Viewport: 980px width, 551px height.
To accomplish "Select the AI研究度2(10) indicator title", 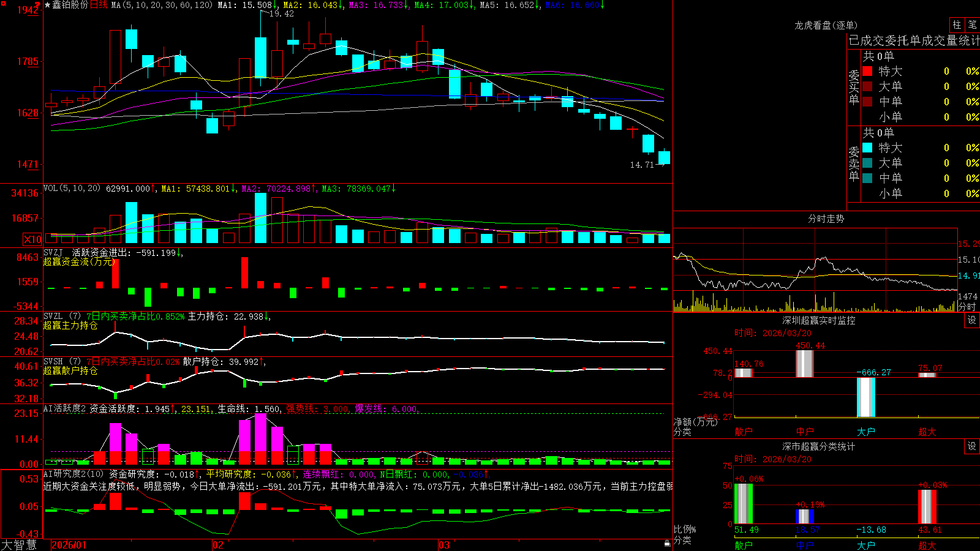I will tap(73, 474).
